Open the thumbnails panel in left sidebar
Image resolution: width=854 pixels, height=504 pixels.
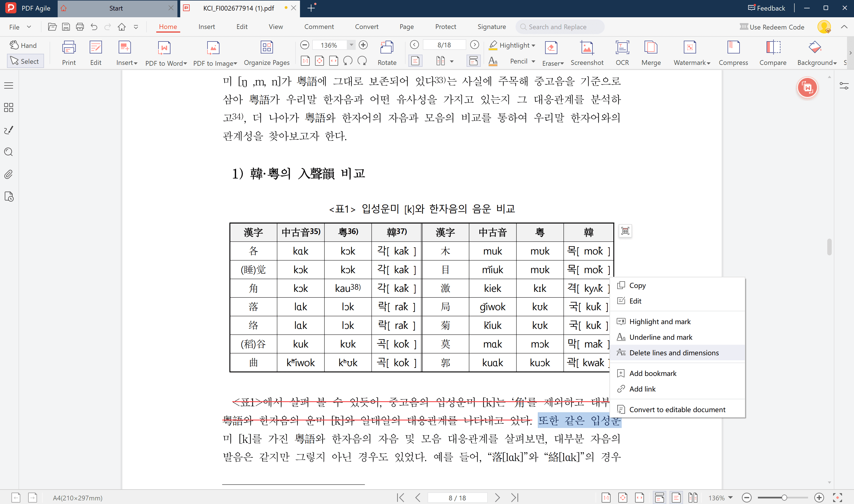(x=9, y=108)
